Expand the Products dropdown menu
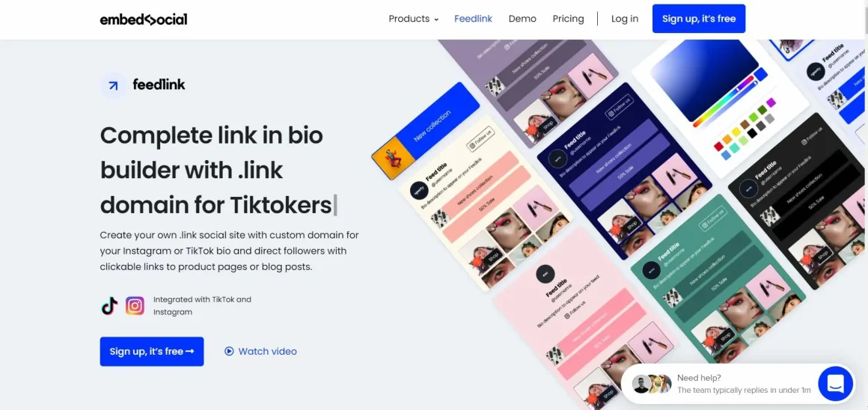Screen dimensions: 868x410 coord(413,19)
